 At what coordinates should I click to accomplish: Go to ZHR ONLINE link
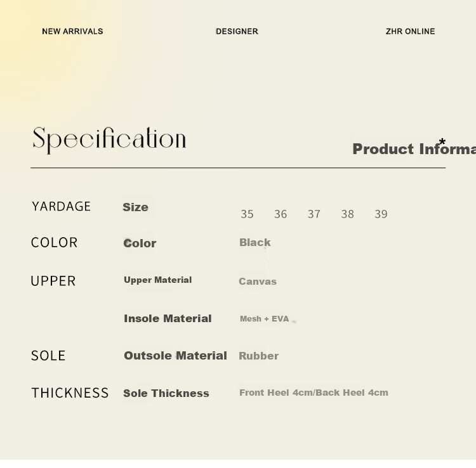pyautogui.click(x=410, y=32)
